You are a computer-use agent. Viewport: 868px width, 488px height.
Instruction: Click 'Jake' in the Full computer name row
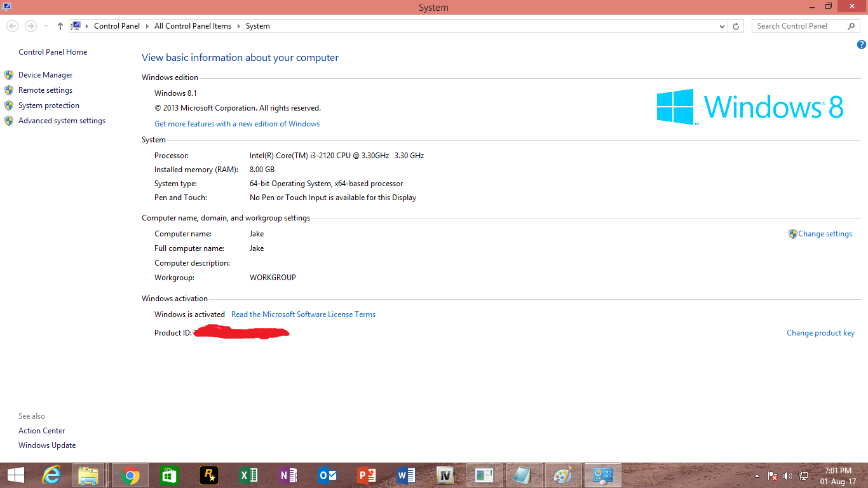257,248
